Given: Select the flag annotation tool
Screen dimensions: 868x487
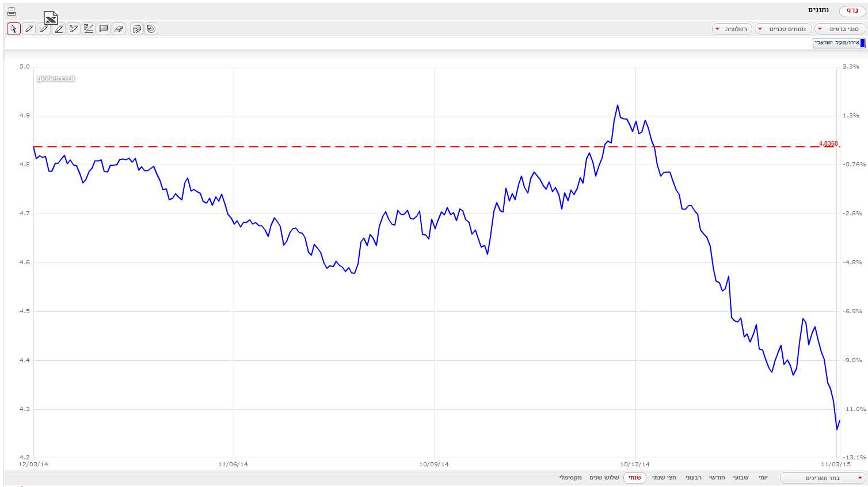Looking at the screenshot, I should [x=104, y=29].
